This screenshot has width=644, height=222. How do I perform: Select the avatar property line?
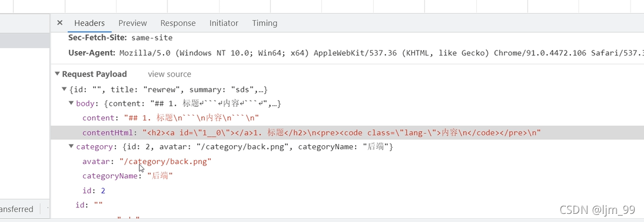tap(147, 161)
